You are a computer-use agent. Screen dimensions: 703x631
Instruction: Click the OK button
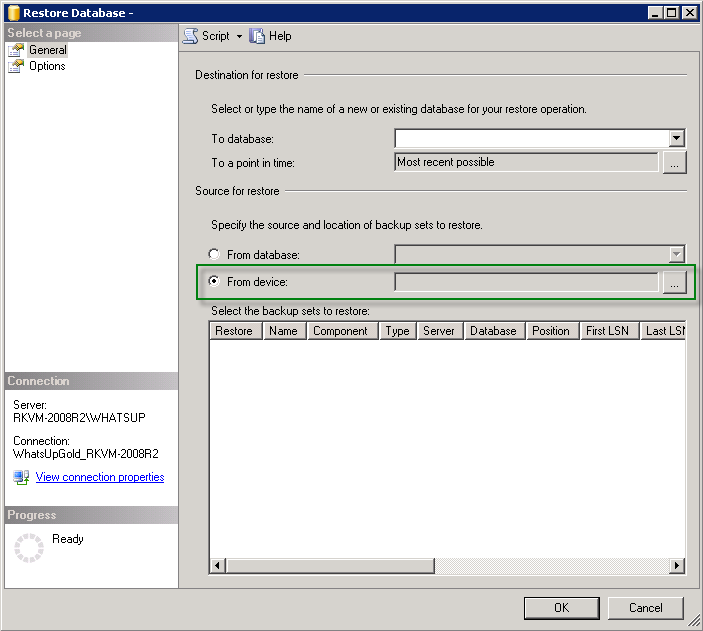coord(561,608)
